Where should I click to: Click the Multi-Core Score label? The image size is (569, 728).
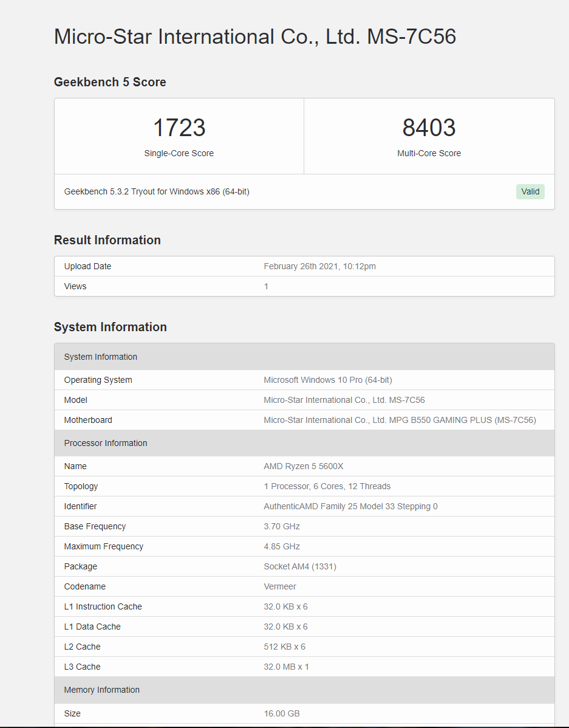coord(429,153)
